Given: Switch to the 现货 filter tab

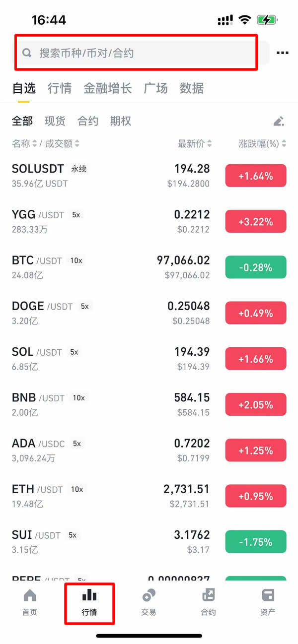Looking at the screenshot, I should 55,121.
